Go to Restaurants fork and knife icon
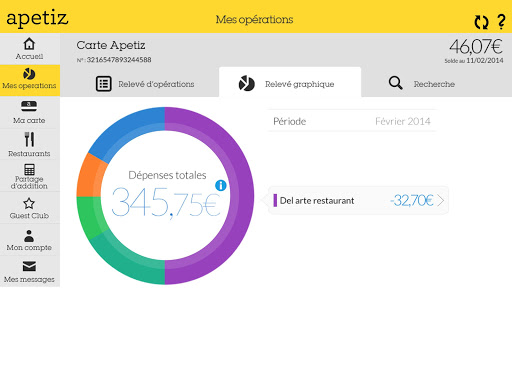Viewport: 512px width, 374px height. click(29, 139)
